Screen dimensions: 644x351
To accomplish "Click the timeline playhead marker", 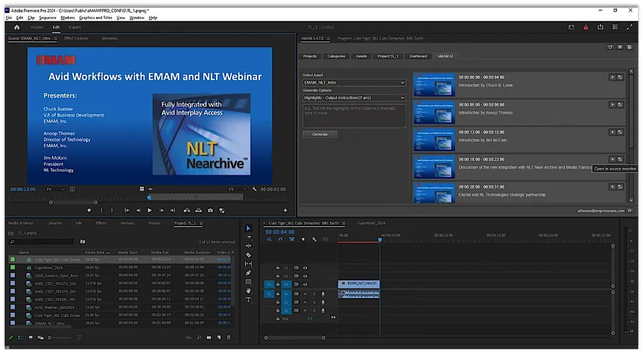I will pyautogui.click(x=380, y=239).
